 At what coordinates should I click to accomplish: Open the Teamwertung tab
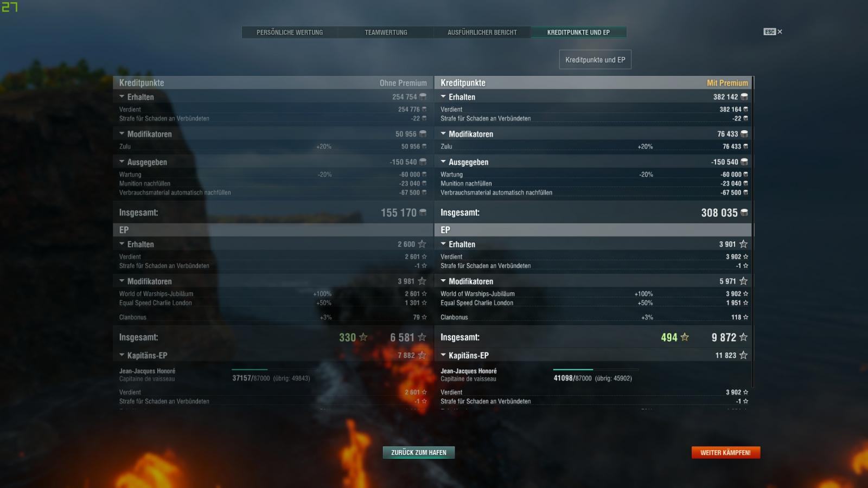[386, 33]
